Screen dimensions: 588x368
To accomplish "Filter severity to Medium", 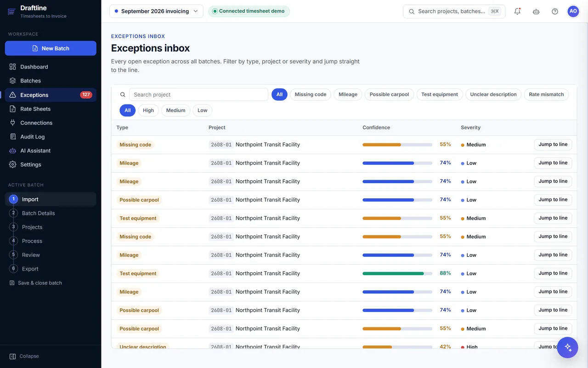I will [176, 110].
